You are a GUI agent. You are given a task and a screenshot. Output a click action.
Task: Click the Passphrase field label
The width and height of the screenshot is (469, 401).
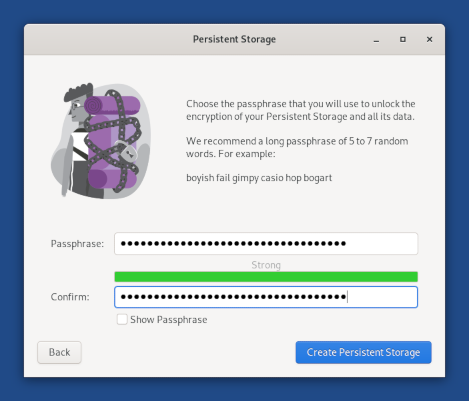coord(77,244)
